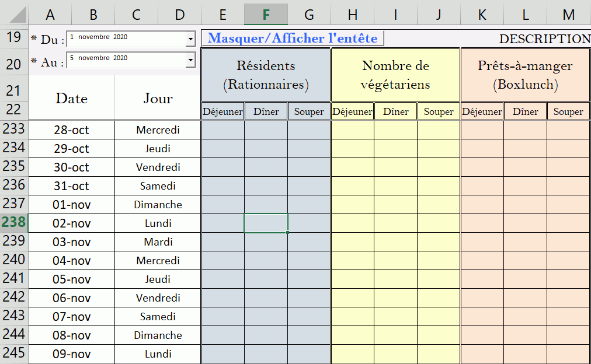Select column M header
Viewport: 591px width, 364px height.
tap(568, 15)
